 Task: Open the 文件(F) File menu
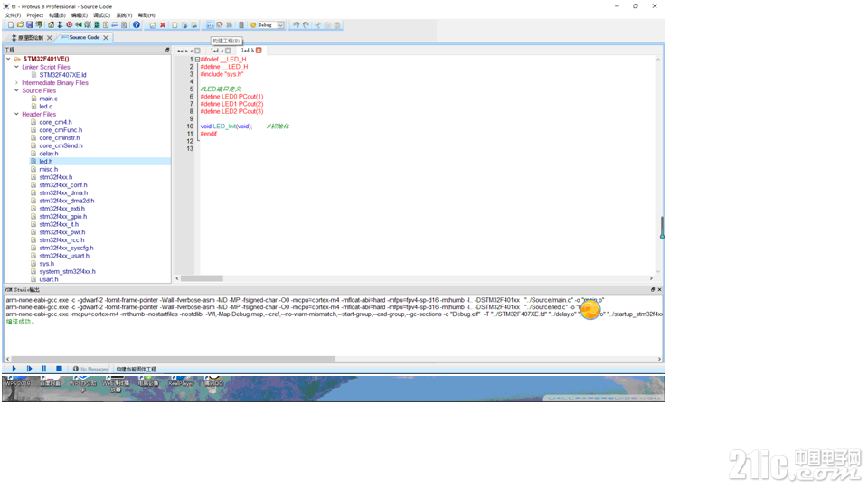click(13, 15)
